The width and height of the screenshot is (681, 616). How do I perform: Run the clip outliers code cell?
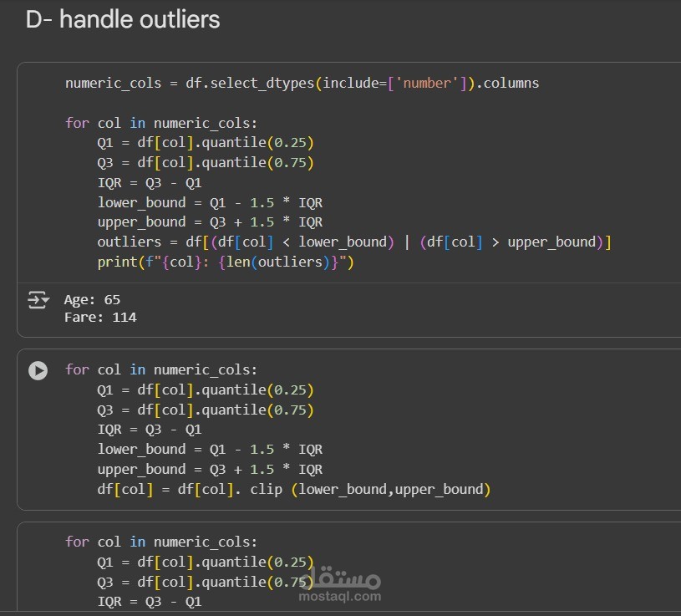[38, 370]
